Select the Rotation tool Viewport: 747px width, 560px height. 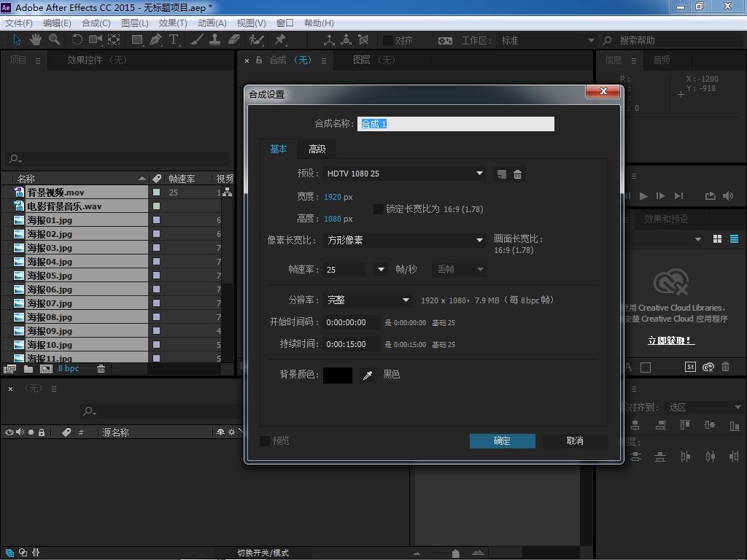click(77, 40)
